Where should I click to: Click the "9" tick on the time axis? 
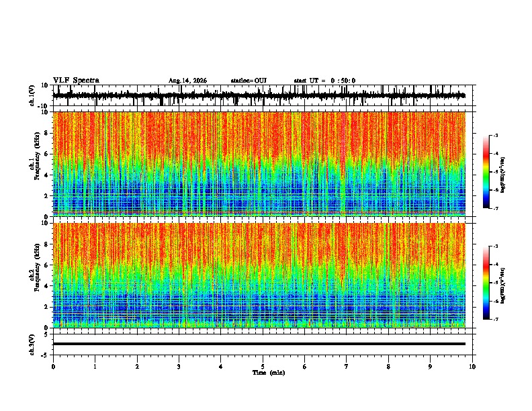coord(430,367)
